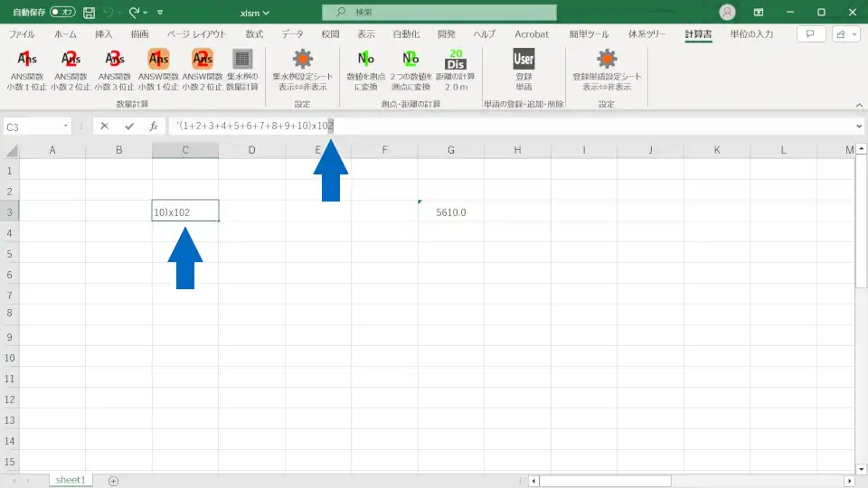Viewport: 868px width, 488px height.
Task: Click the Save icon in title bar
Action: [89, 12]
